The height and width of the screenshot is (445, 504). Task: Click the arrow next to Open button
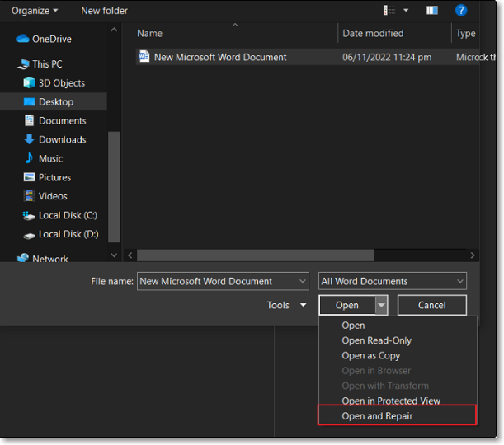[381, 306]
